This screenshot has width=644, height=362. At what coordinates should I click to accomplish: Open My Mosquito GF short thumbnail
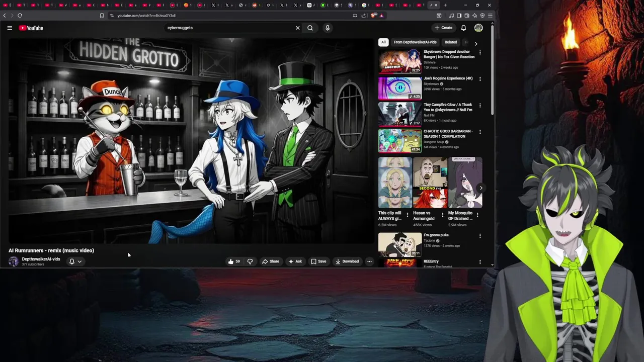click(465, 183)
